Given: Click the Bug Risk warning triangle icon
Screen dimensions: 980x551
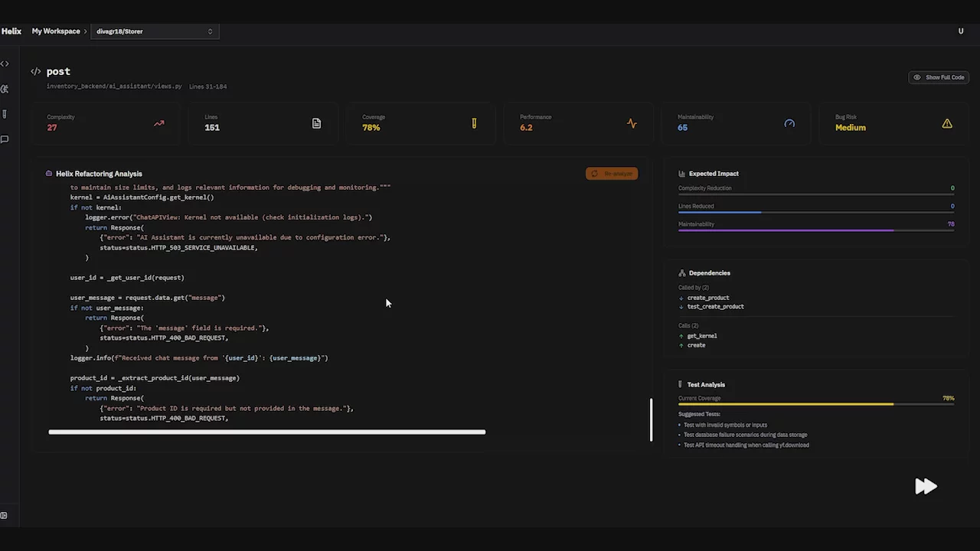Looking at the screenshot, I should point(947,123).
